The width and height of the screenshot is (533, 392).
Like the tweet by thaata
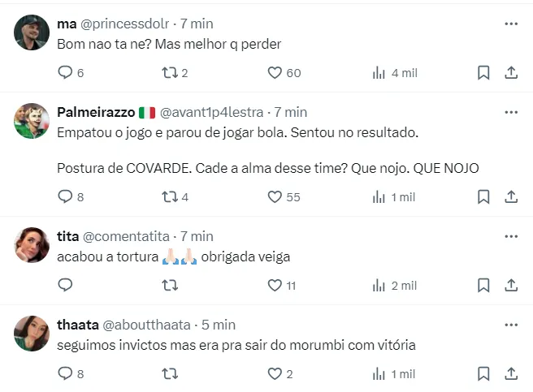pos(275,374)
